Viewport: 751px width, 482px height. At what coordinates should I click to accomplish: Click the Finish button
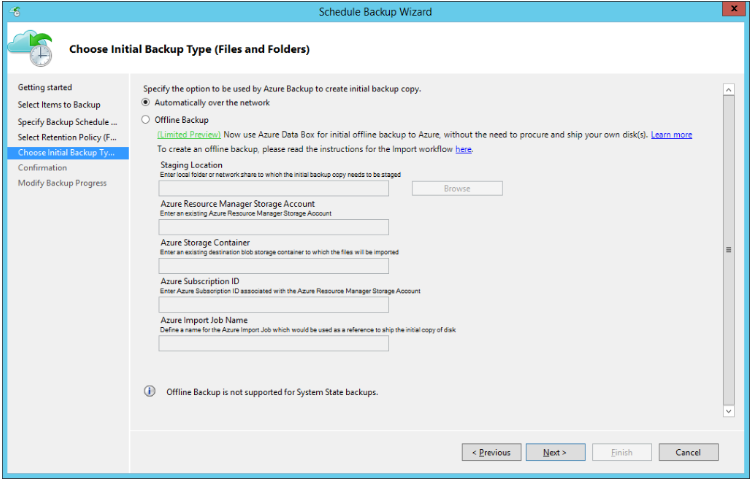pos(622,452)
